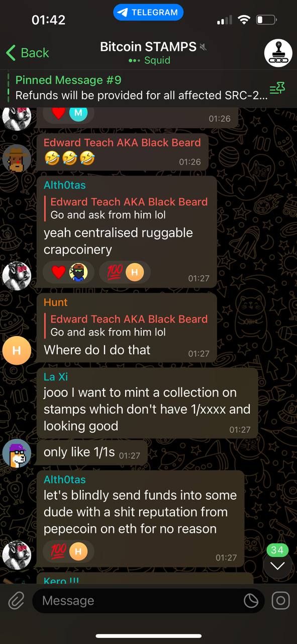The height and width of the screenshot is (644, 297).
Task: Tap La Xi sender name
Action: [x=56, y=376]
